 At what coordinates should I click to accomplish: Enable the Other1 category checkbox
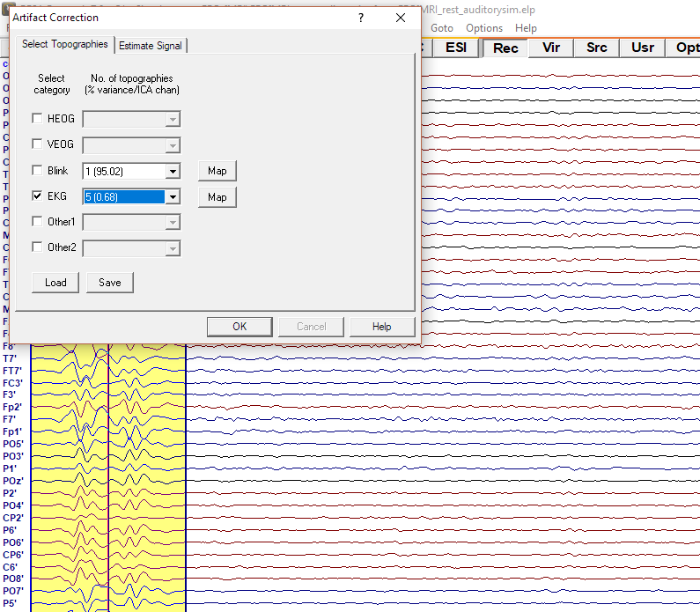[37, 222]
